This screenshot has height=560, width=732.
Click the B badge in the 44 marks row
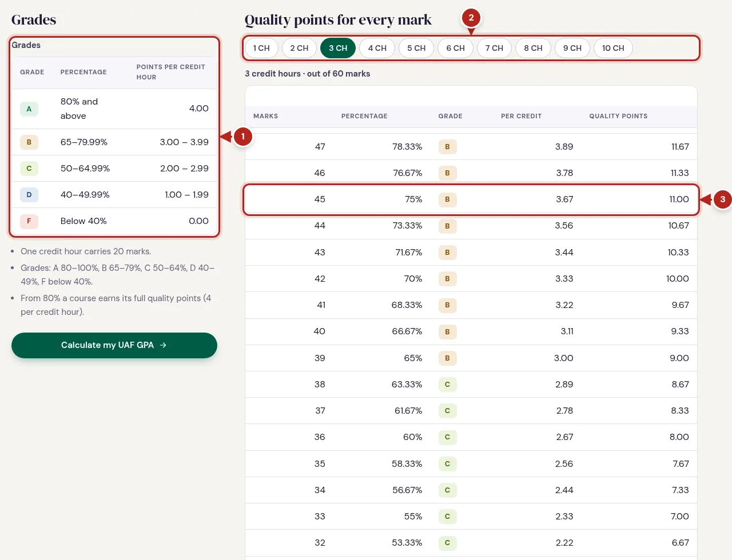(447, 226)
